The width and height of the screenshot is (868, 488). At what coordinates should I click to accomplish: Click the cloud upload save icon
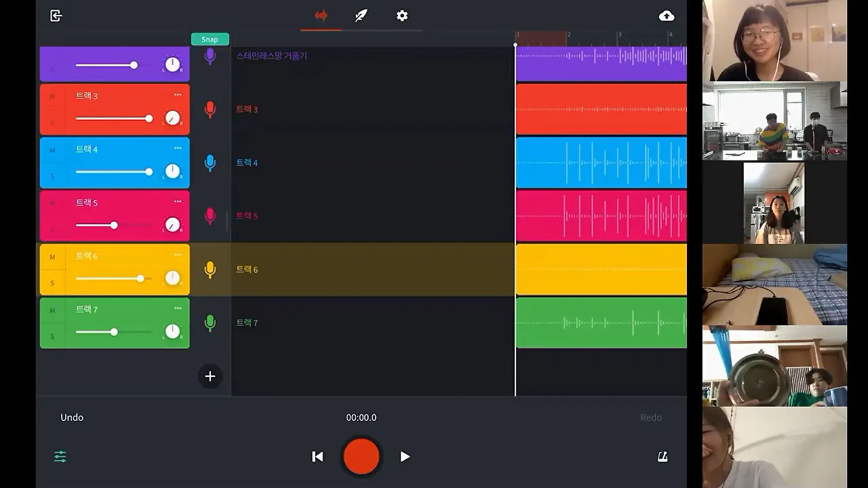click(667, 16)
